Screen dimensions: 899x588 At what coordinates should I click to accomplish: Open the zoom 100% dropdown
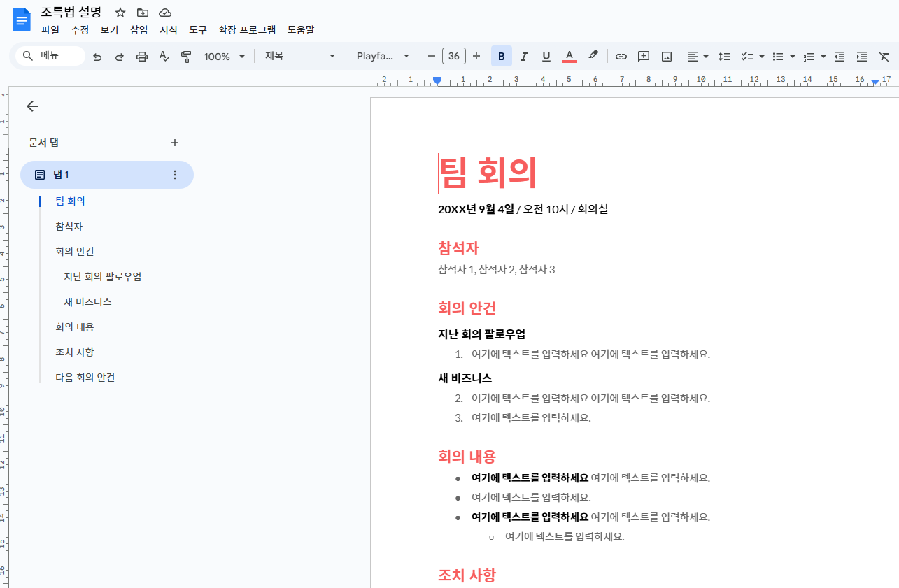(225, 57)
